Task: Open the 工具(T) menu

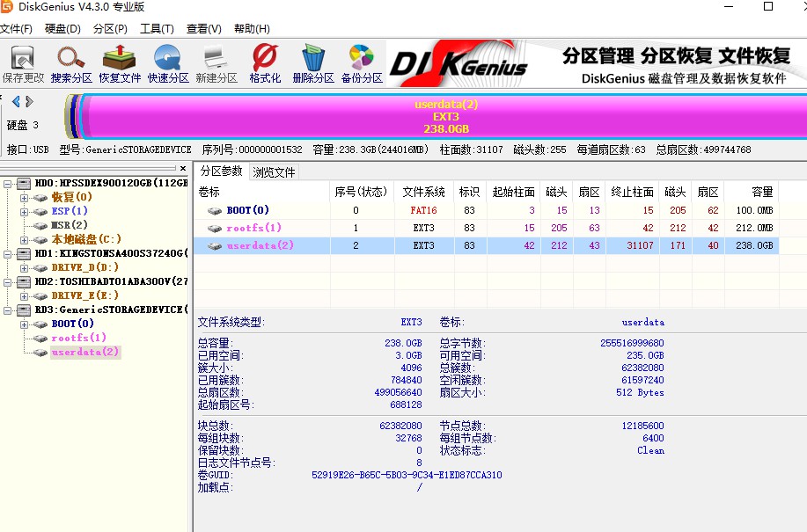Action: [157, 29]
